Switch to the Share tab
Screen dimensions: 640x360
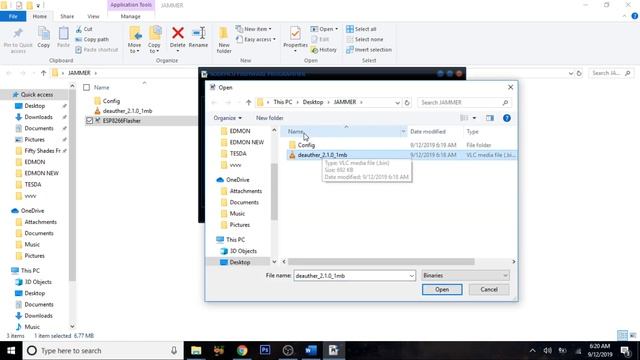point(67,16)
